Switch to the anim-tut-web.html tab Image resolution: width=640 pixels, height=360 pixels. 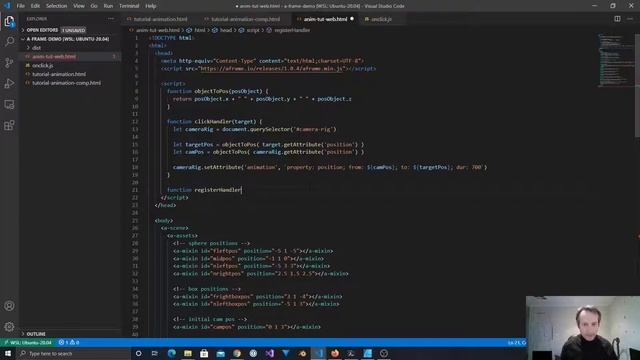(x=325, y=19)
